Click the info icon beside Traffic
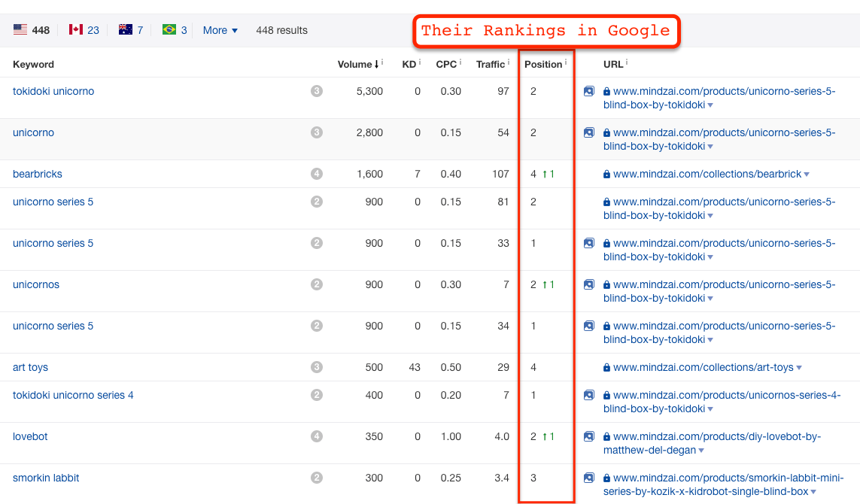This screenshot has width=860, height=504. (509, 62)
